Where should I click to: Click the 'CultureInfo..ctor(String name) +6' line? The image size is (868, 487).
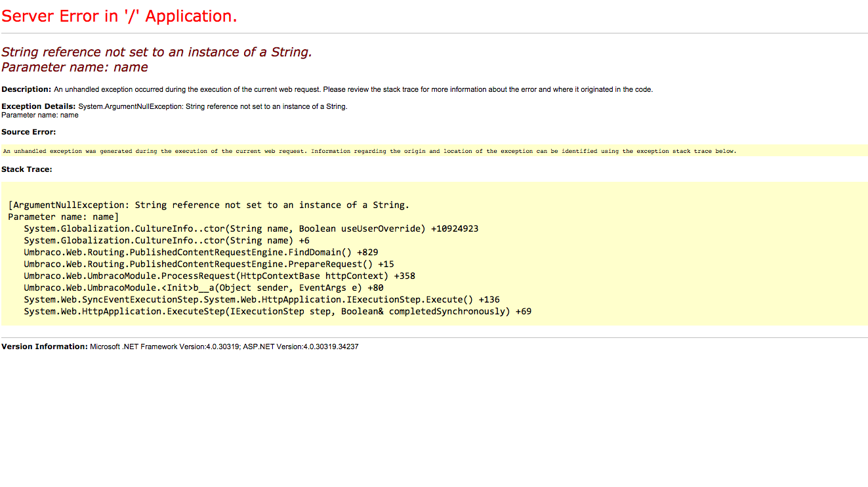pyautogui.click(x=167, y=241)
